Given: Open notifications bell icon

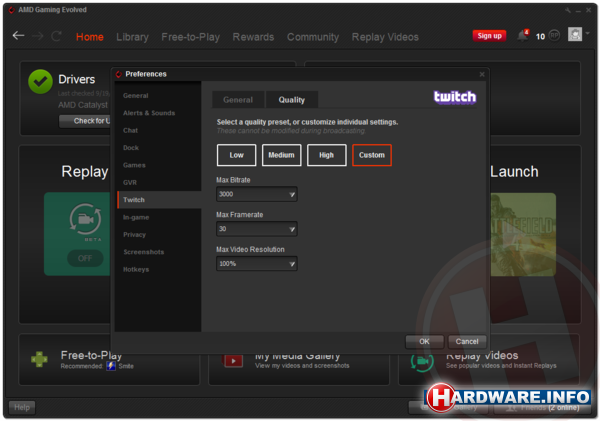Looking at the screenshot, I should [x=523, y=35].
